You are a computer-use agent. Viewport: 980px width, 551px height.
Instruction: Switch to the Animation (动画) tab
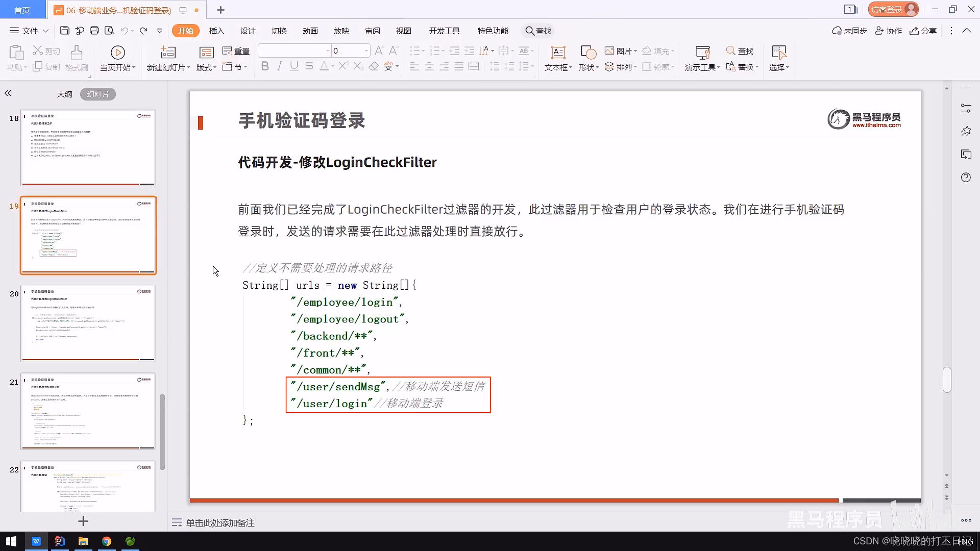(x=310, y=31)
